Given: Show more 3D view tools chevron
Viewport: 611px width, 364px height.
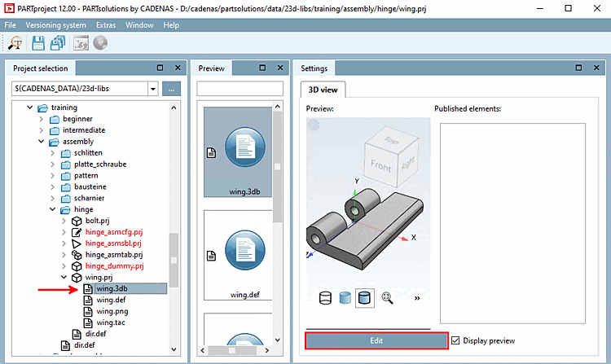Looking at the screenshot, I should pyautogui.click(x=417, y=299).
